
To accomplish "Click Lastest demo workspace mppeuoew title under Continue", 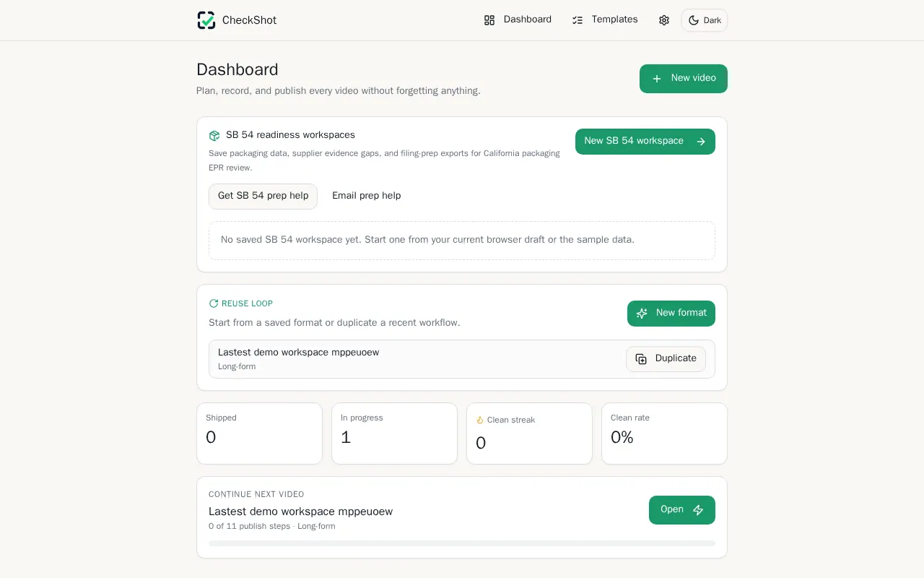I will pos(300,512).
